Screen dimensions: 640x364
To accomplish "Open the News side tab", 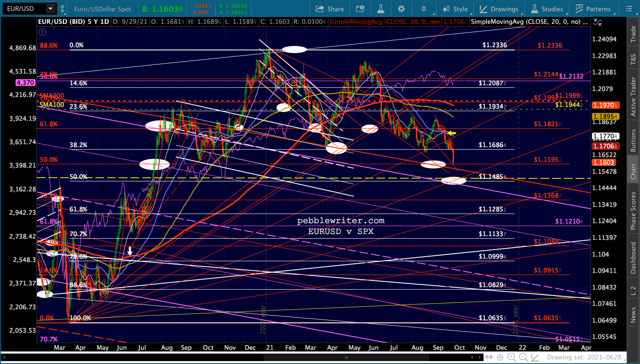I will (633, 315).
